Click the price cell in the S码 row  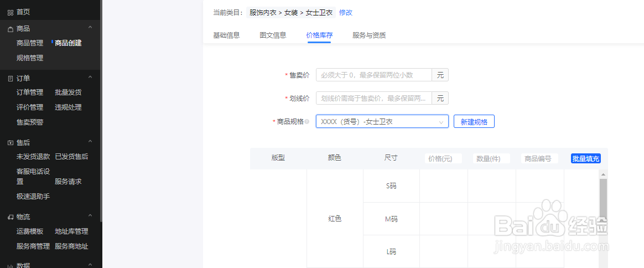point(444,186)
